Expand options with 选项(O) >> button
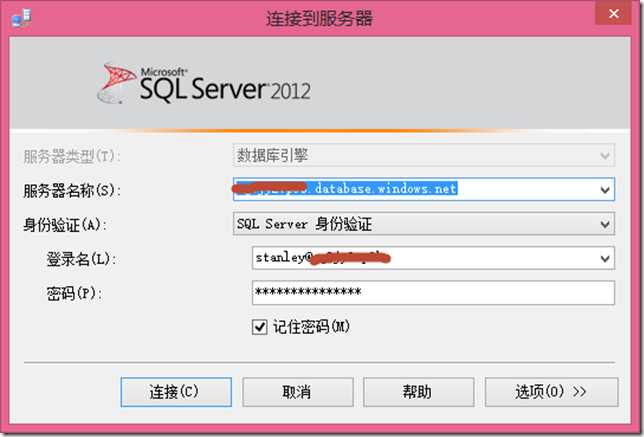The image size is (644, 437). click(551, 392)
